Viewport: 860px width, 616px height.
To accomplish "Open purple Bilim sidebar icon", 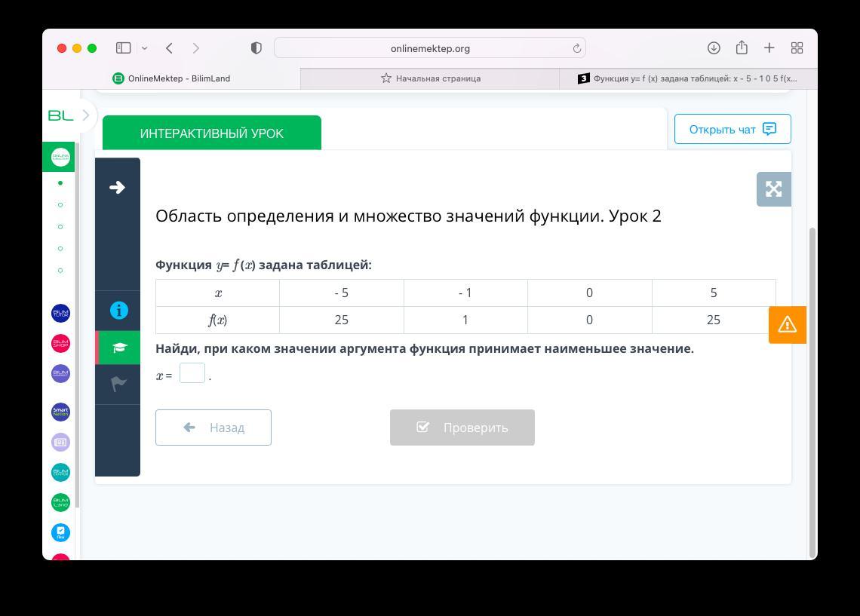I will point(60,373).
